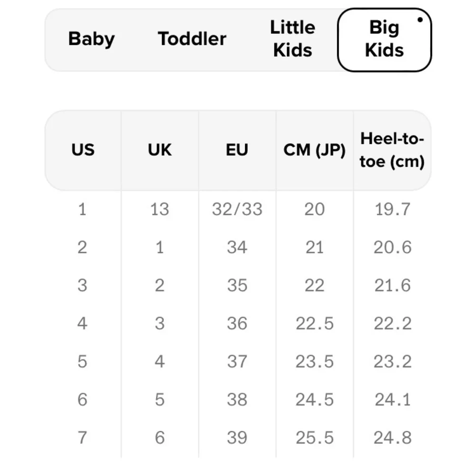Select the heel-to-toe value 19.7
This screenshot has height=476, width=476.
point(392,209)
